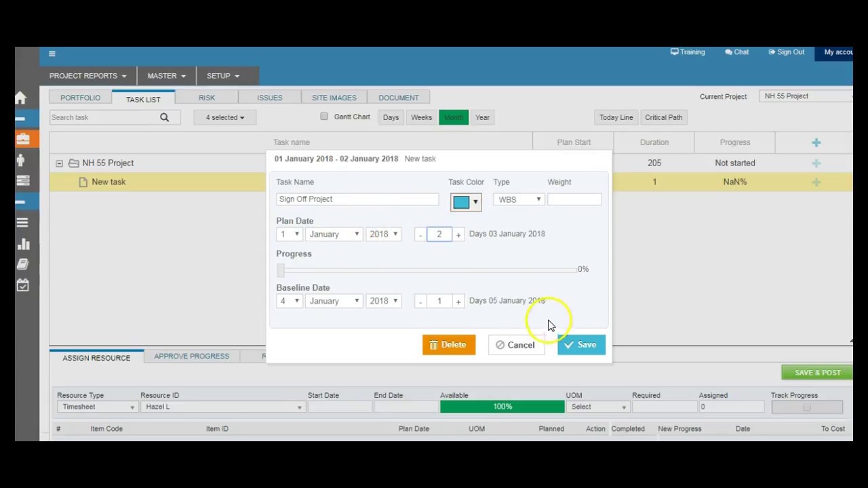Open the PROJECT REPORTS dropdown menu
This screenshot has width=868, height=488.
point(88,76)
